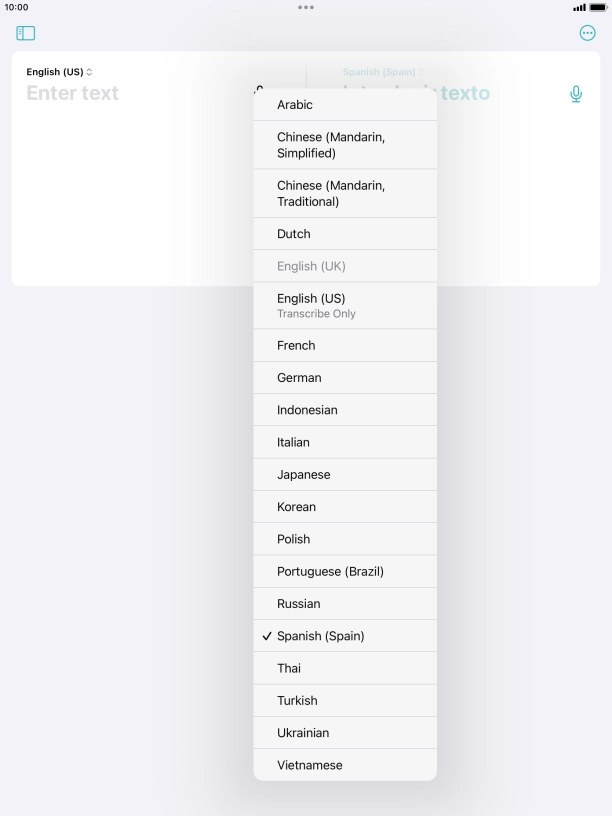
Task: Choose Arabic from the language list
Action: tap(345, 105)
